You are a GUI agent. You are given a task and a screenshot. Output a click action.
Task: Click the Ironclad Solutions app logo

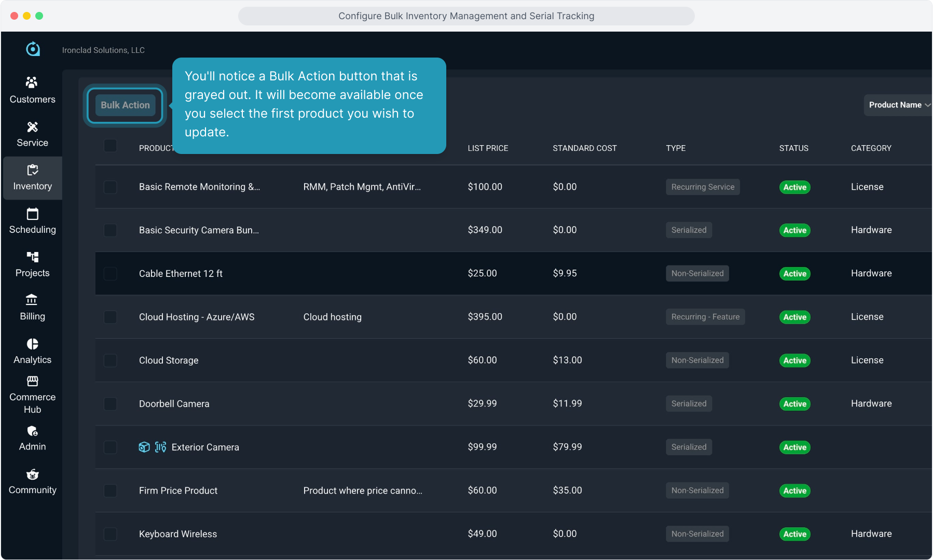(33, 49)
